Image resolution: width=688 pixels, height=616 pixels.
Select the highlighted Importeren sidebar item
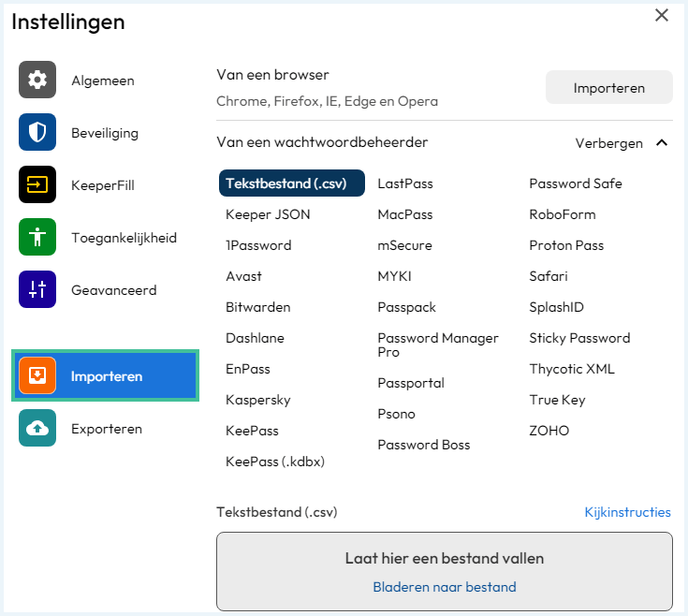click(x=105, y=375)
